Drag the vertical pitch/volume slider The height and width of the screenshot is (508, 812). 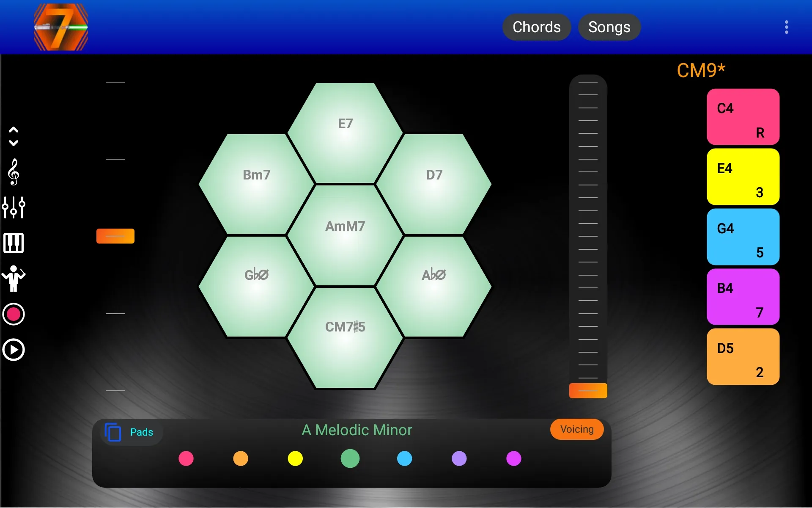(x=587, y=390)
